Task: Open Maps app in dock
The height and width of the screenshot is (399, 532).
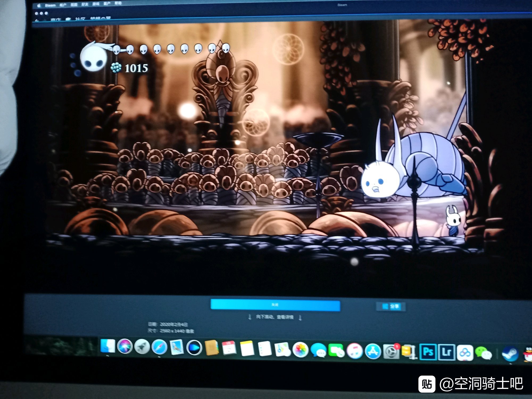Action: click(282, 349)
